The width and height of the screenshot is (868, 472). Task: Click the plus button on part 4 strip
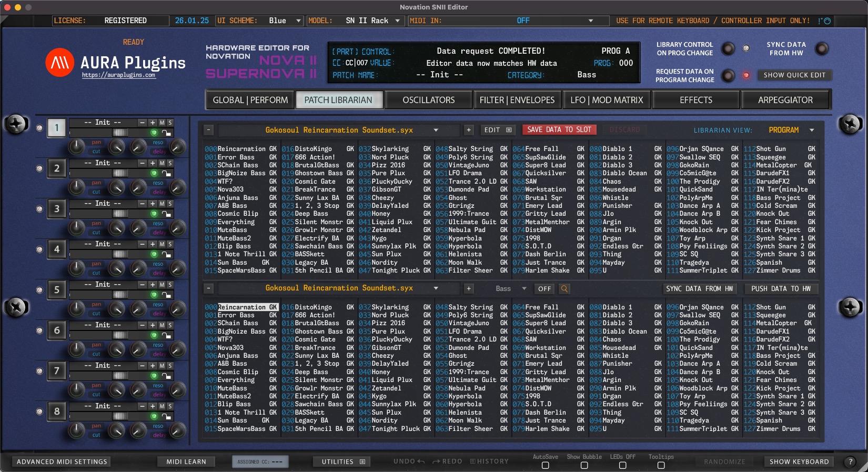coord(153,244)
